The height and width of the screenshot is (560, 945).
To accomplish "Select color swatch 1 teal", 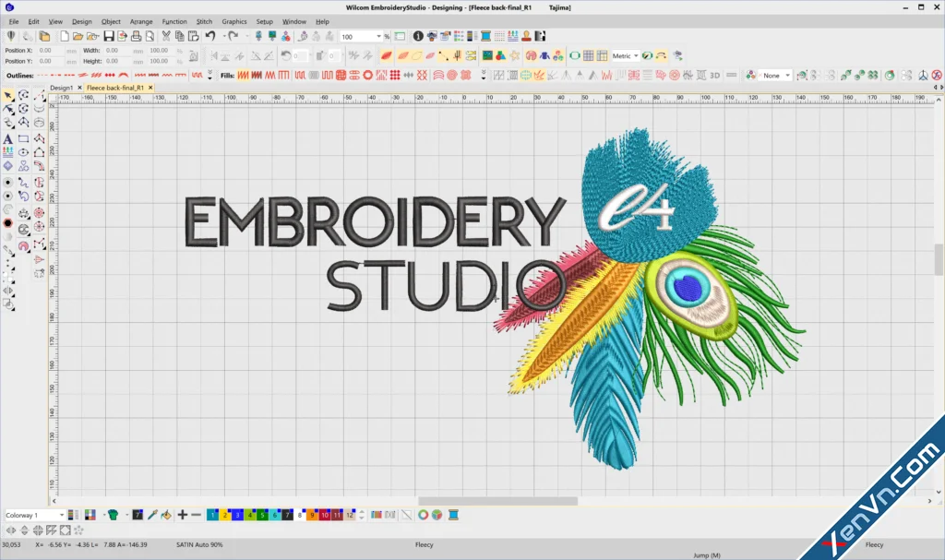I will click(213, 515).
